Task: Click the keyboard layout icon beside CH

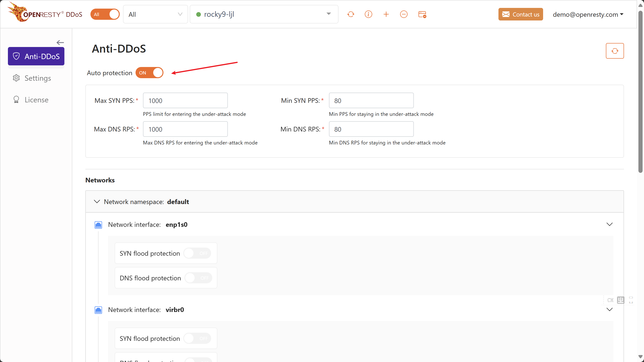Action: (x=621, y=300)
